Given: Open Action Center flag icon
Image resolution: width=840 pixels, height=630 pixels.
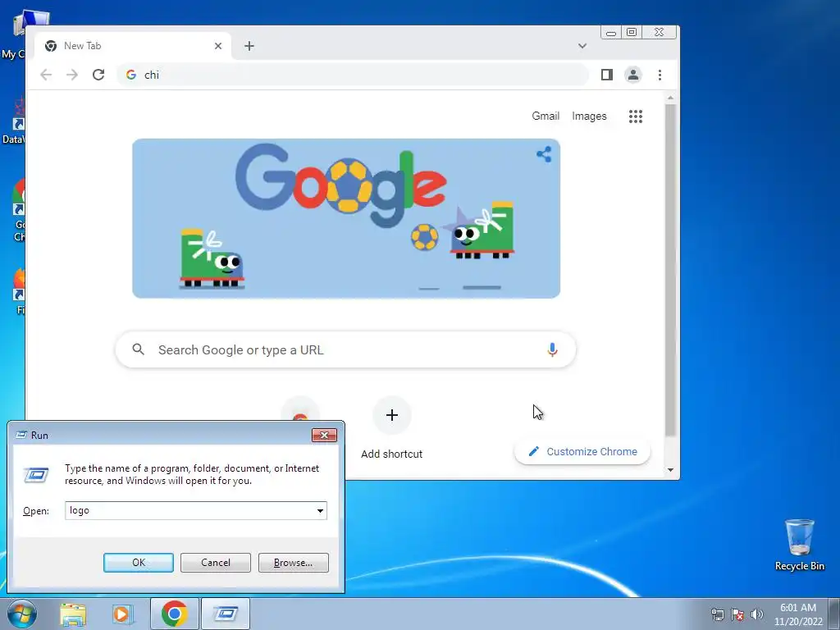Looking at the screenshot, I should 737,614.
